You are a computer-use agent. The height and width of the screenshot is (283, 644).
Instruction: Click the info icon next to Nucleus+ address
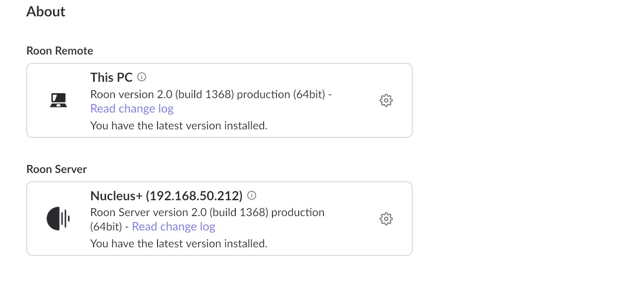pos(252,195)
